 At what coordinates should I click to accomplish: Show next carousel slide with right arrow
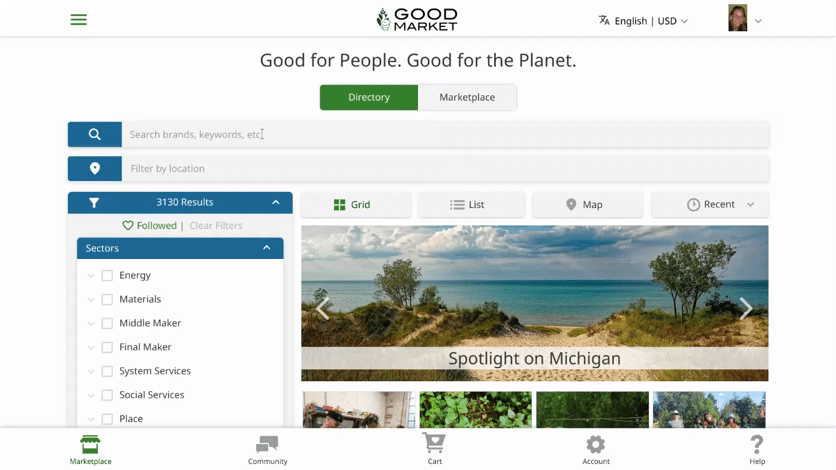[745, 308]
